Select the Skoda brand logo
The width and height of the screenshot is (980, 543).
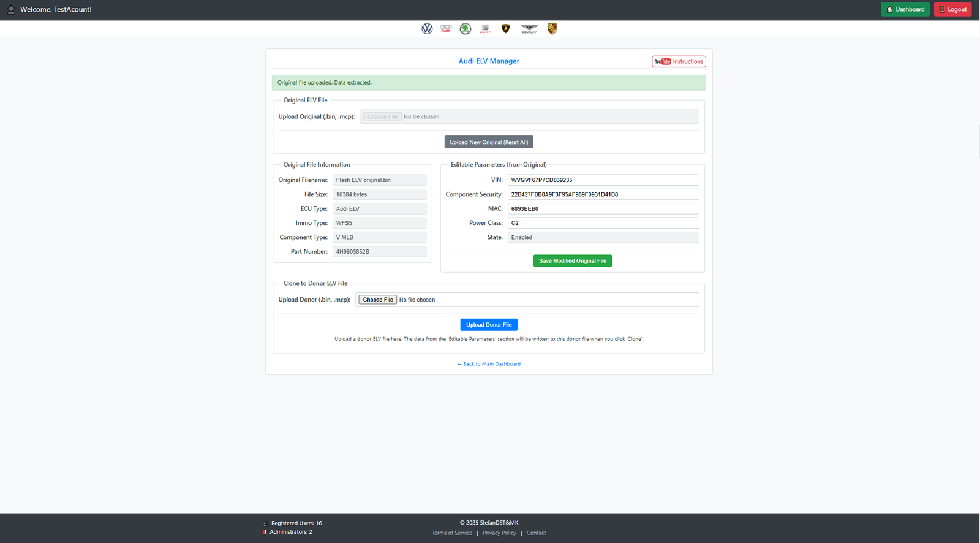466,29
